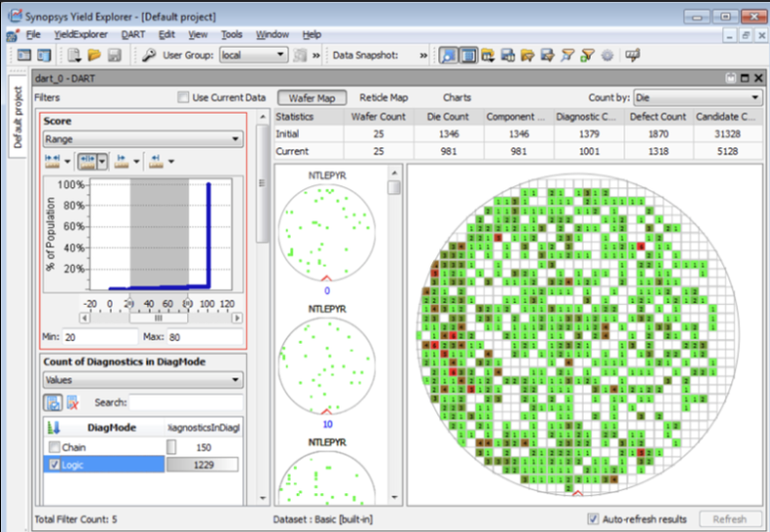Click the filter funnel edit icon
The width and height of the screenshot is (770, 532).
point(568,55)
